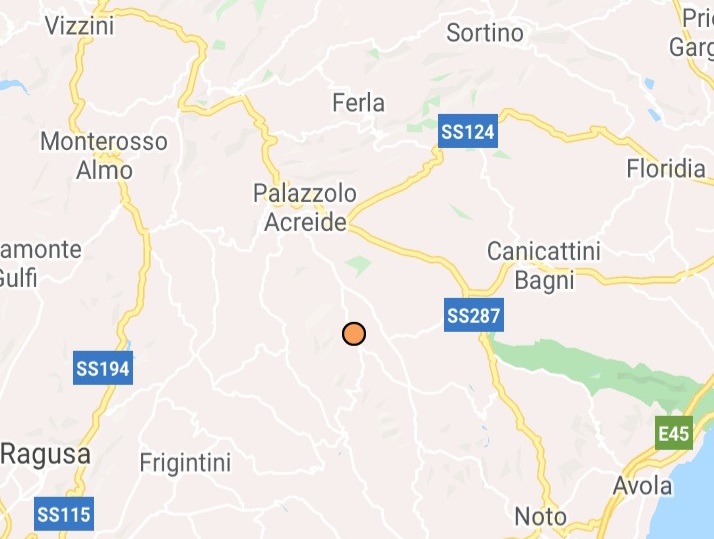Click the Monterosso Almo town label
Screen dimensions: 714x539
click(x=104, y=156)
